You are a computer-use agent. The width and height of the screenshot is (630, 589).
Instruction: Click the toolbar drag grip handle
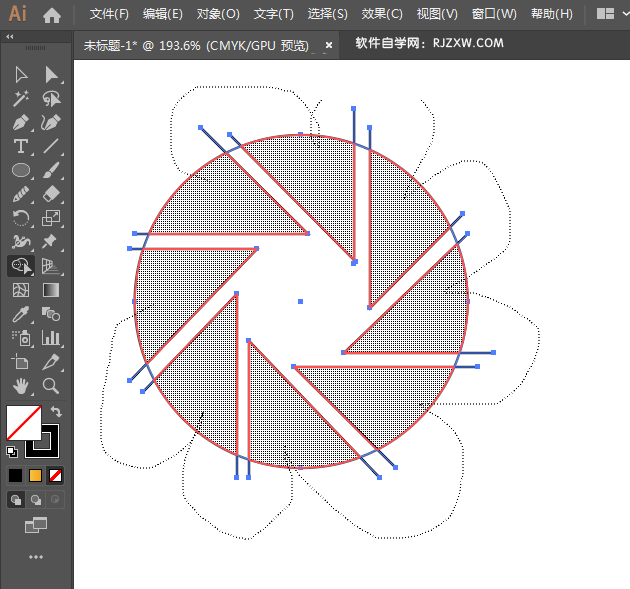(35, 48)
